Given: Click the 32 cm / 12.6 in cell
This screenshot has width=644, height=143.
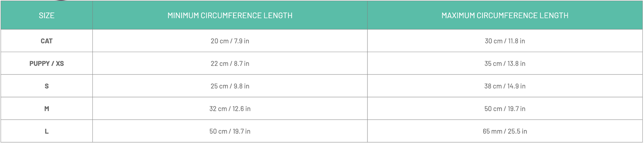Looking at the screenshot, I should pyautogui.click(x=230, y=109).
